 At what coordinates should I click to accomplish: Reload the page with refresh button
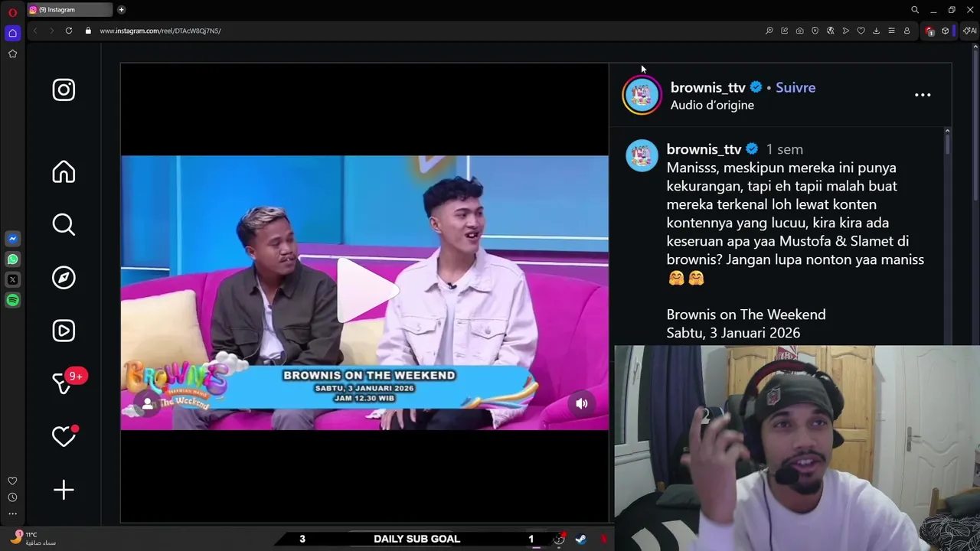tap(69, 31)
